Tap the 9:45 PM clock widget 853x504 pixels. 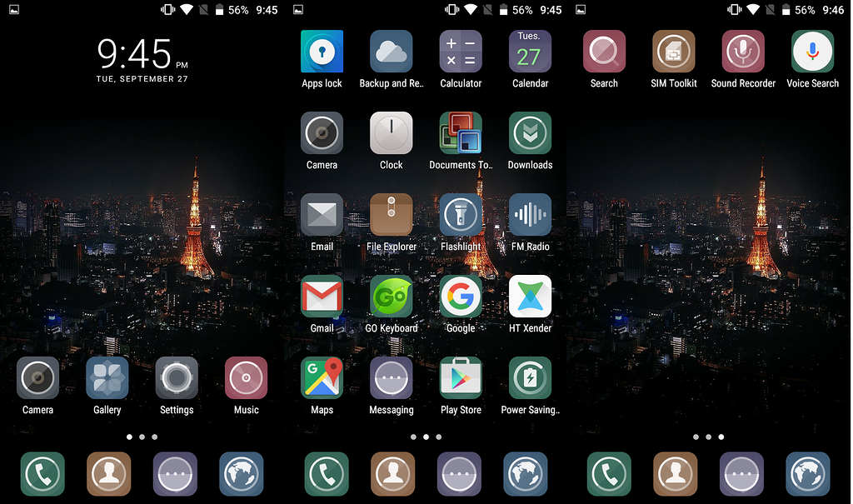point(142,53)
